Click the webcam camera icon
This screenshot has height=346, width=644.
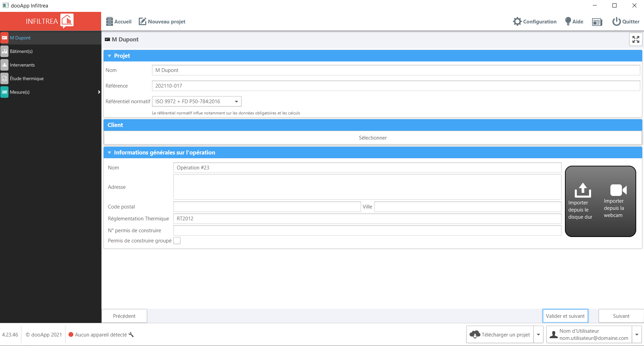[618, 190]
